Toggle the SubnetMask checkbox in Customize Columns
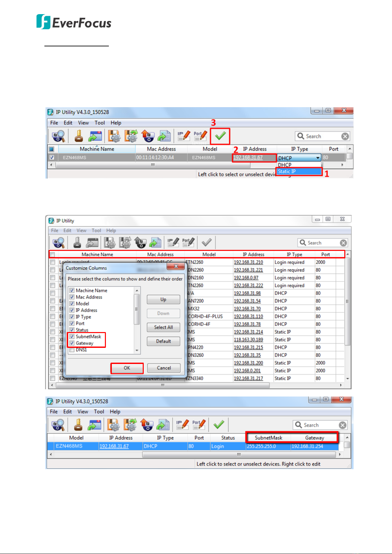Image resolution: width=392 pixels, height=554 pixels. 72,336
